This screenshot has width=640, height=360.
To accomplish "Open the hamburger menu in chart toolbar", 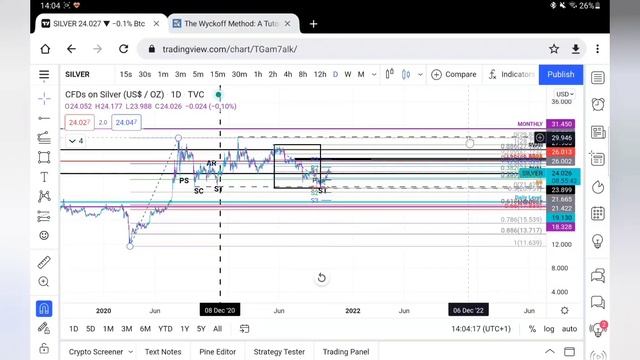I will point(44,75).
